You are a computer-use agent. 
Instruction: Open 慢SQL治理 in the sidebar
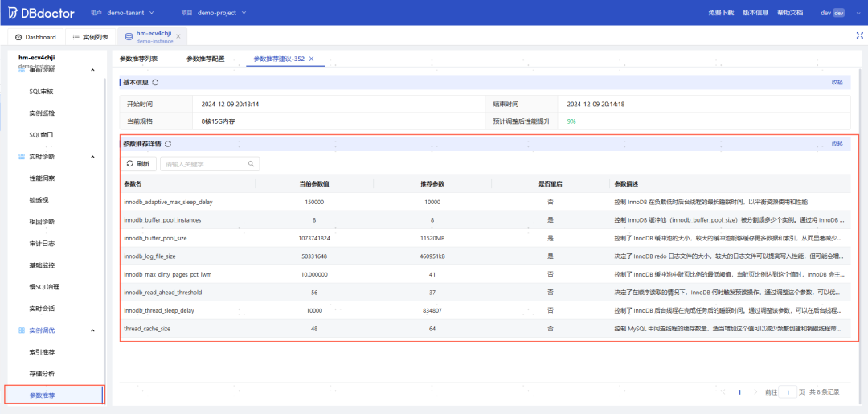pyautogui.click(x=44, y=287)
